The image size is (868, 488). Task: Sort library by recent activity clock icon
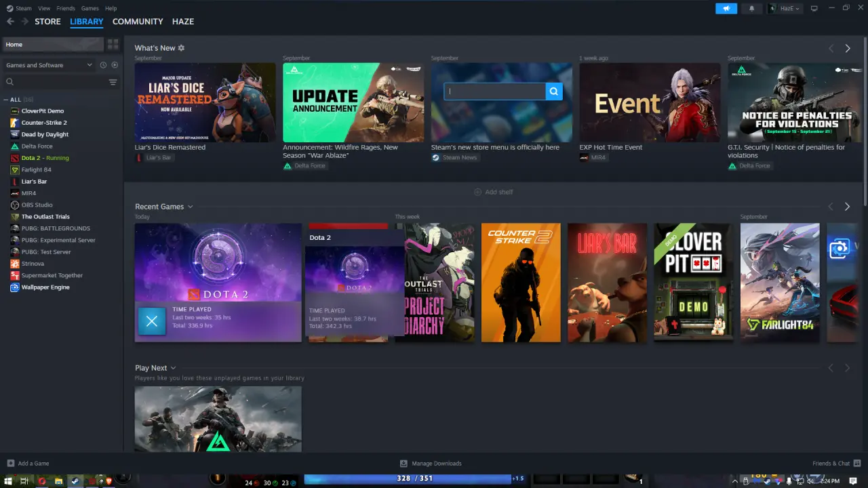point(103,65)
